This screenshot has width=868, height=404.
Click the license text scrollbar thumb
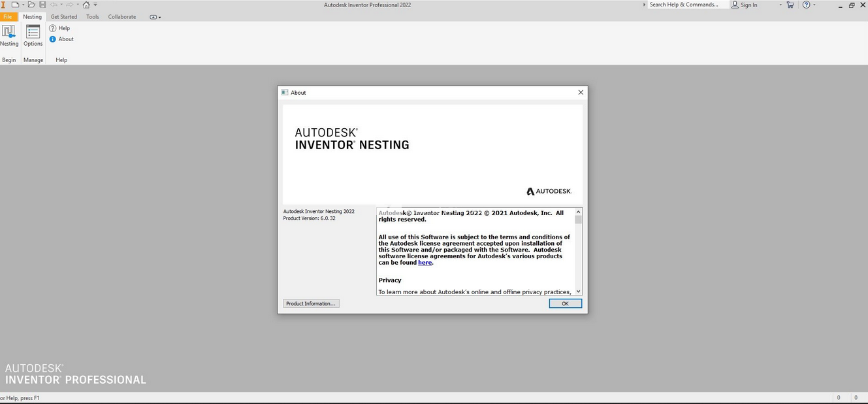[x=578, y=220]
